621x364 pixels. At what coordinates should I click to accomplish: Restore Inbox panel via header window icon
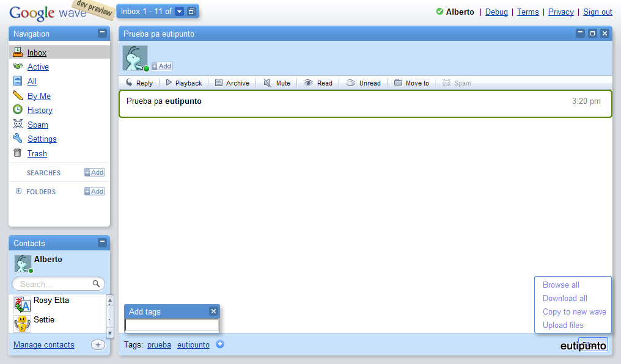pyautogui.click(x=192, y=12)
